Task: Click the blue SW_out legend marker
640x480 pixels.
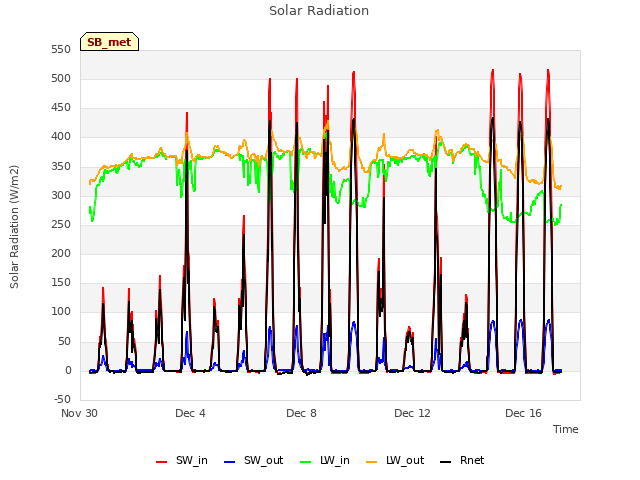Action: point(230,462)
